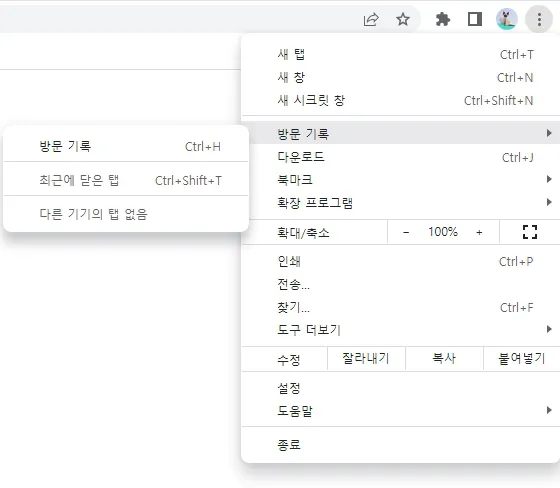Select 종료 to exit Chrome

pyautogui.click(x=401, y=445)
